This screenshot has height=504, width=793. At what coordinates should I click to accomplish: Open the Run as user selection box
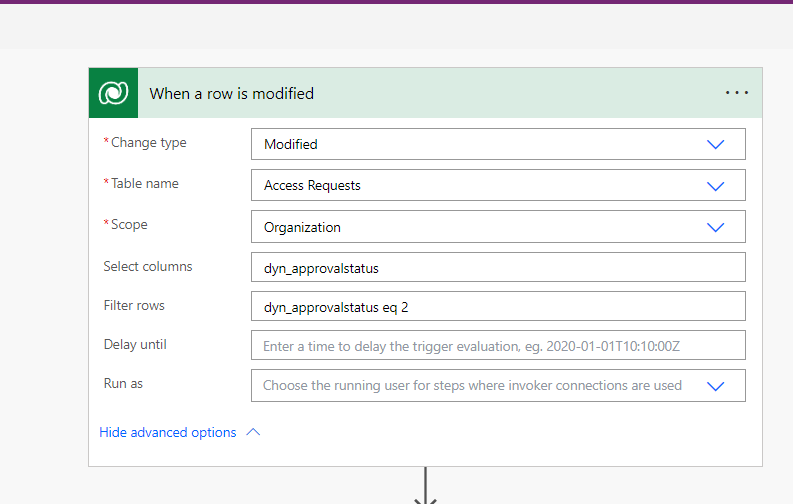click(480, 386)
